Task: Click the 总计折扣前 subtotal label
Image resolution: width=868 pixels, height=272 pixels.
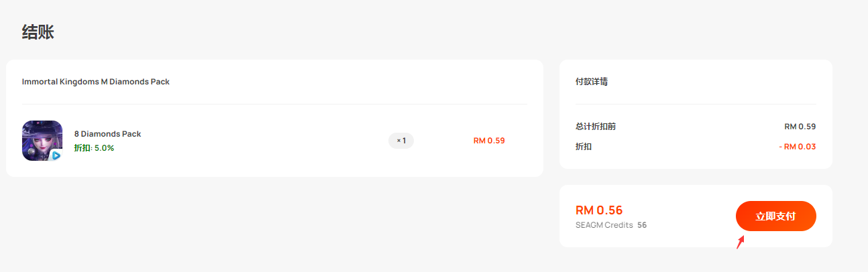Action: (596, 126)
